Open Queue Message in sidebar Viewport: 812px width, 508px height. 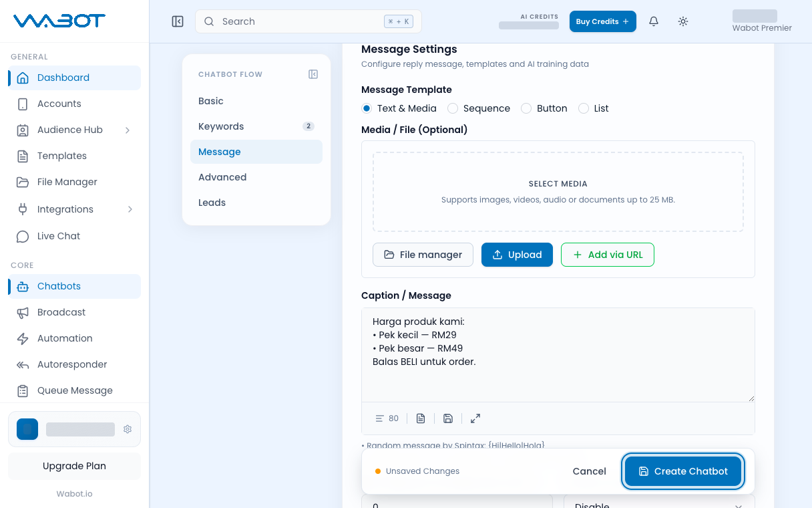click(74, 390)
